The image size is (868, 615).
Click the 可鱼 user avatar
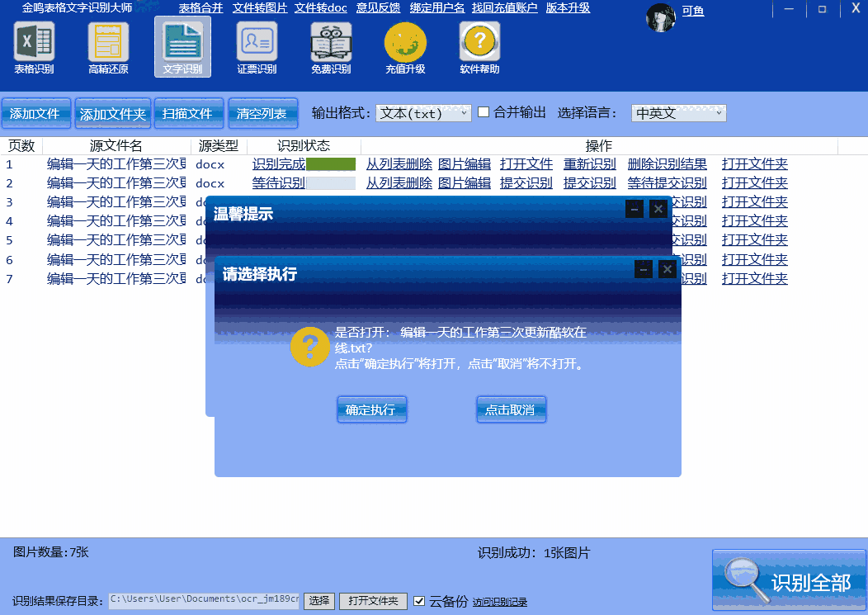(661, 17)
